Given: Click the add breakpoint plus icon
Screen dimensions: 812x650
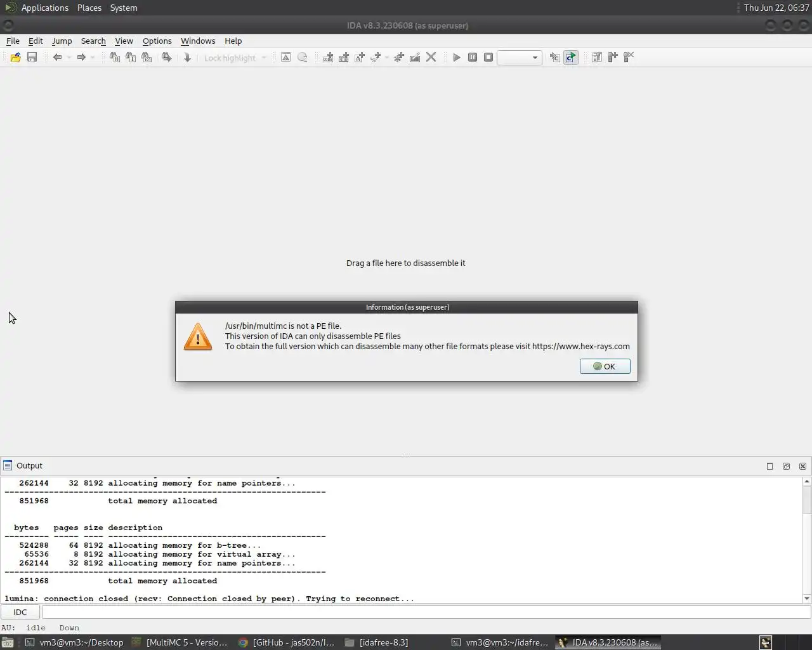Looking at the screenshot, I should tap(613, 57).
